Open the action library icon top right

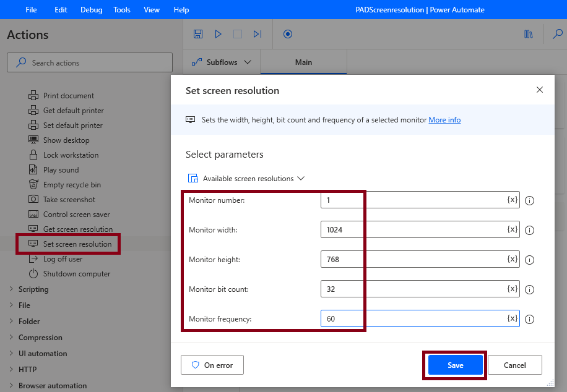click(x=528, y=35)
